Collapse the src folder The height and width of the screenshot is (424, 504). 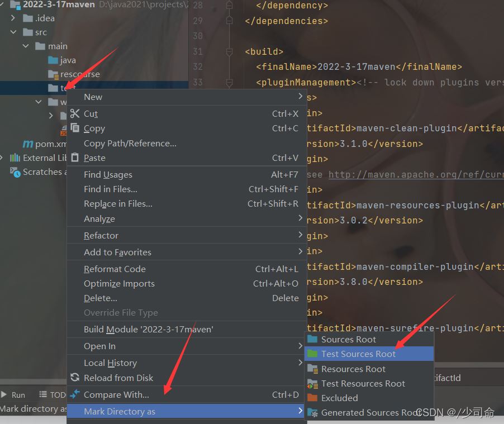[13, 32]
